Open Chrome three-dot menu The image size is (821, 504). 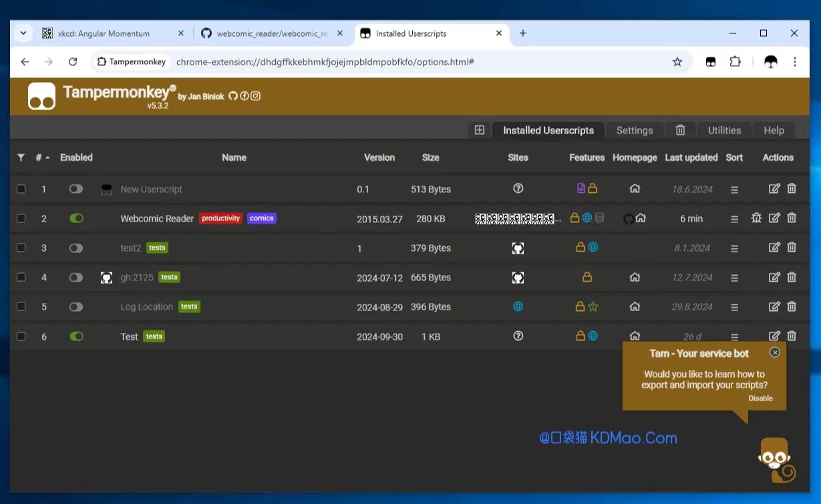(795, 61)
